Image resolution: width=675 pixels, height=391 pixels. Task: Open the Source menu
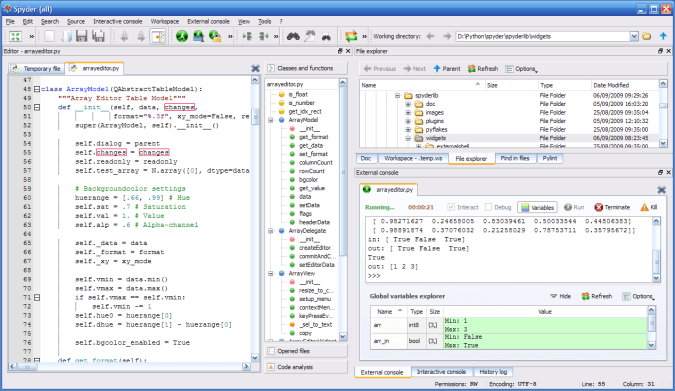click(76, 21)
